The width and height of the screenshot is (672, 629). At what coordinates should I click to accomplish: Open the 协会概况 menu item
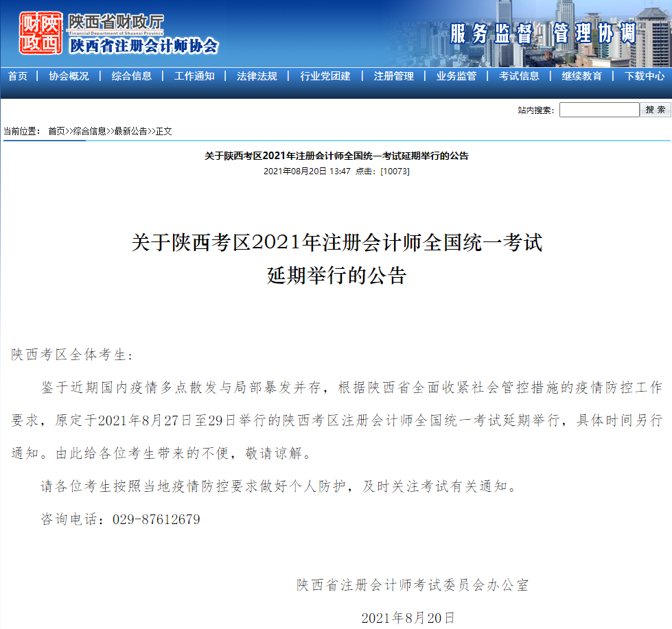coord(69,76)
